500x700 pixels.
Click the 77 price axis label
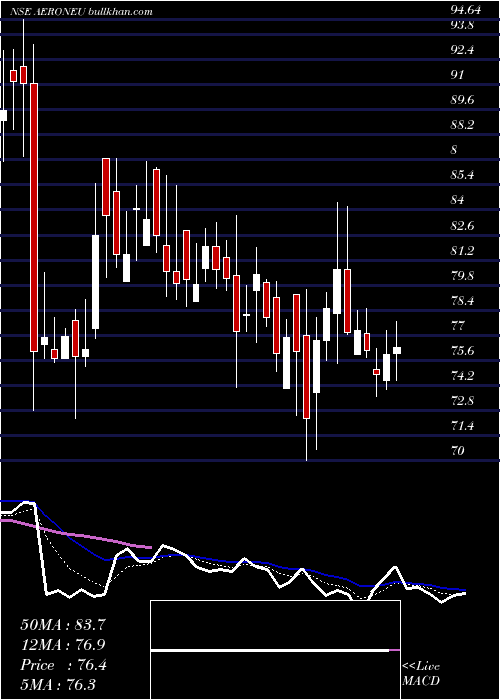(x=457, y=326)
